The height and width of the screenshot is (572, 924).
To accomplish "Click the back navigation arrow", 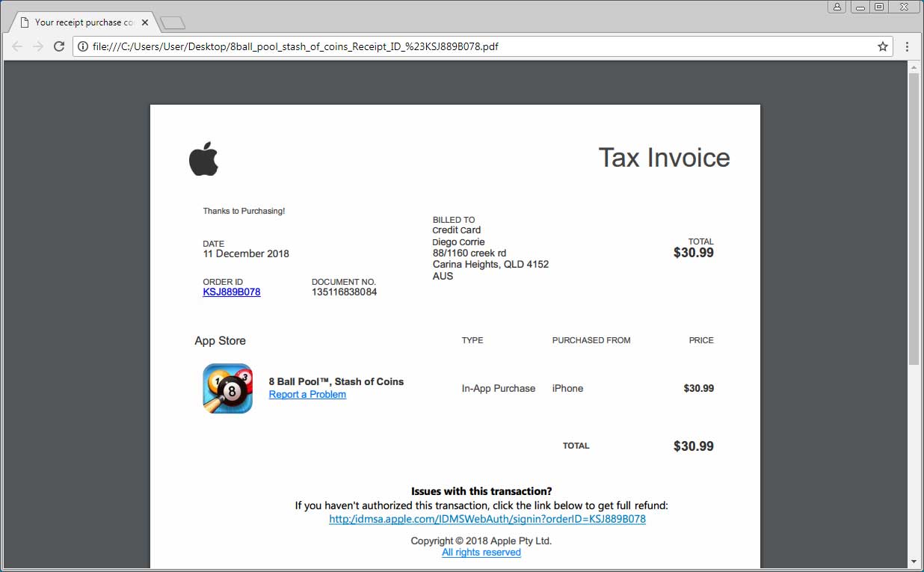I will click(17, 46).
